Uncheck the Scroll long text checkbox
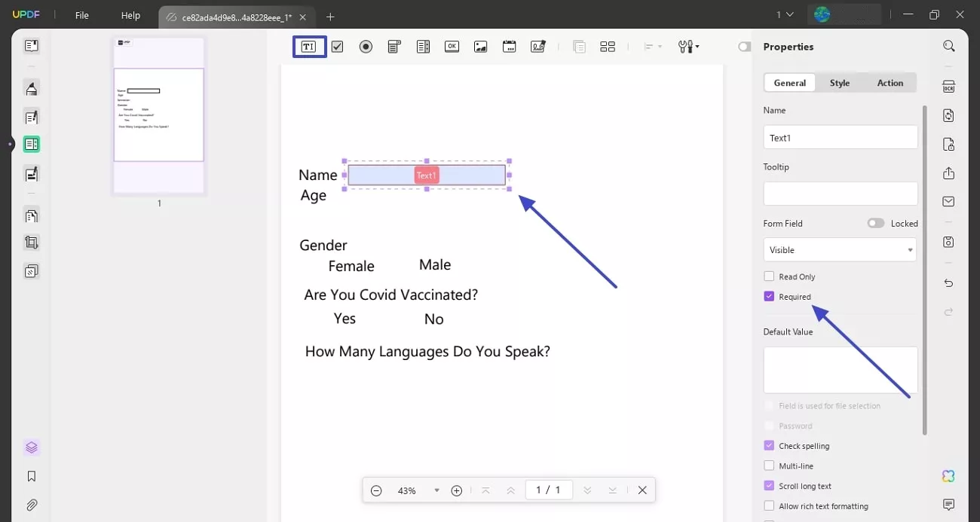The height and width of the screenshot is (522, 980). 769,486
